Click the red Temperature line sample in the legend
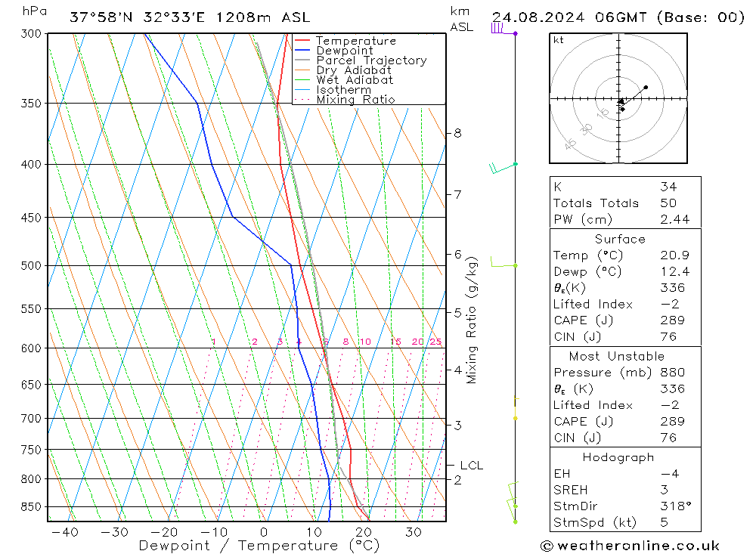This screenshot has width=756, height=554. (302, 41)
